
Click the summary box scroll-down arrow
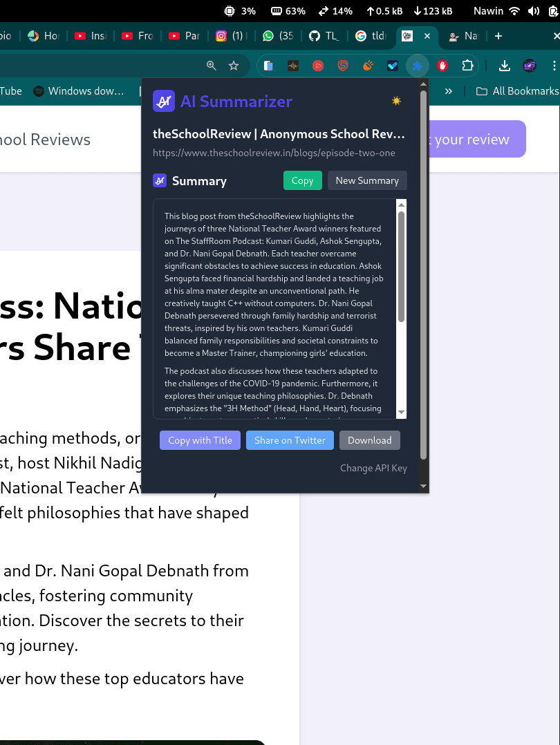(x=401, y=412)
